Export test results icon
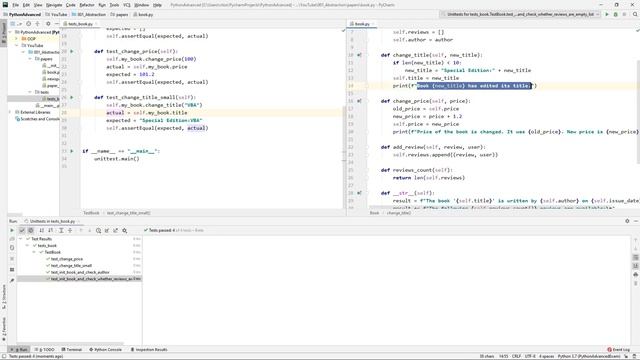The height and width of the screenshot is (360, 640). (116, 231)
